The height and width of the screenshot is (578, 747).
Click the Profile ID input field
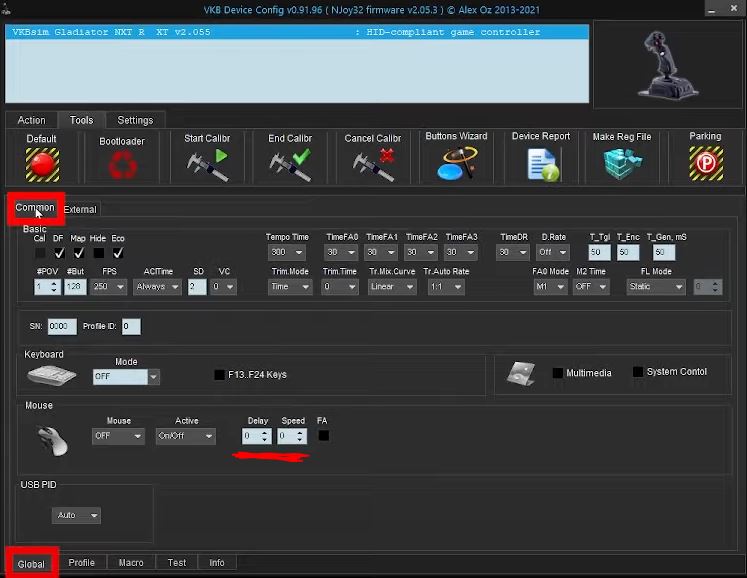(x=131, y=326)
